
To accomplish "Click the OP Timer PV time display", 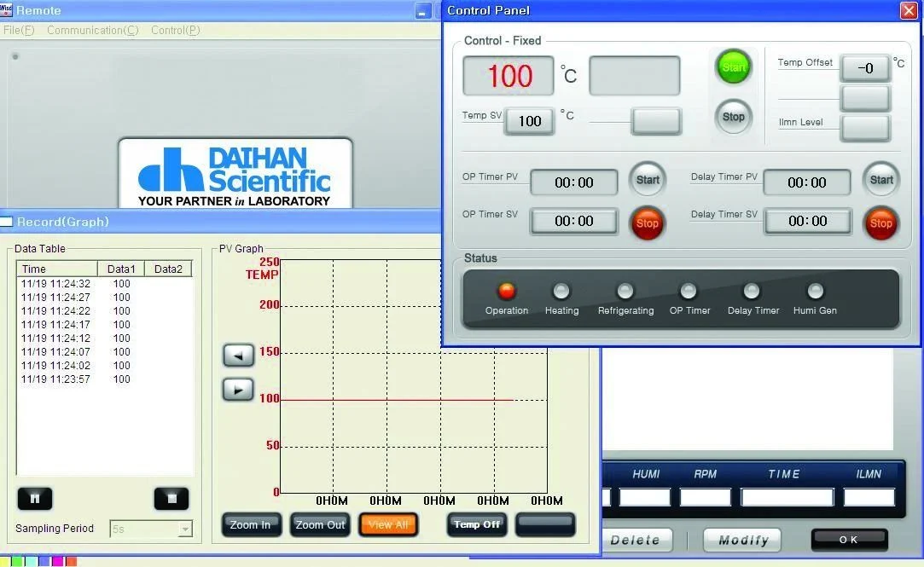I will 574,182.
